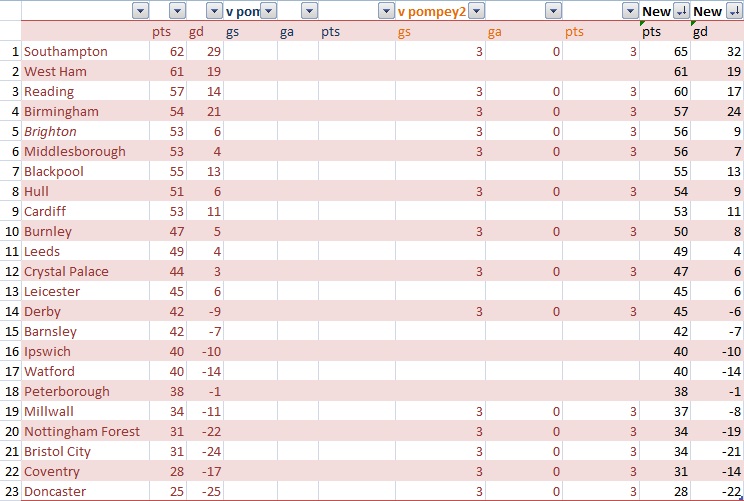Open sorted filter dropdown for New gd column
Image resolution: width=744 pixels, height=501 pixels.
734,11
